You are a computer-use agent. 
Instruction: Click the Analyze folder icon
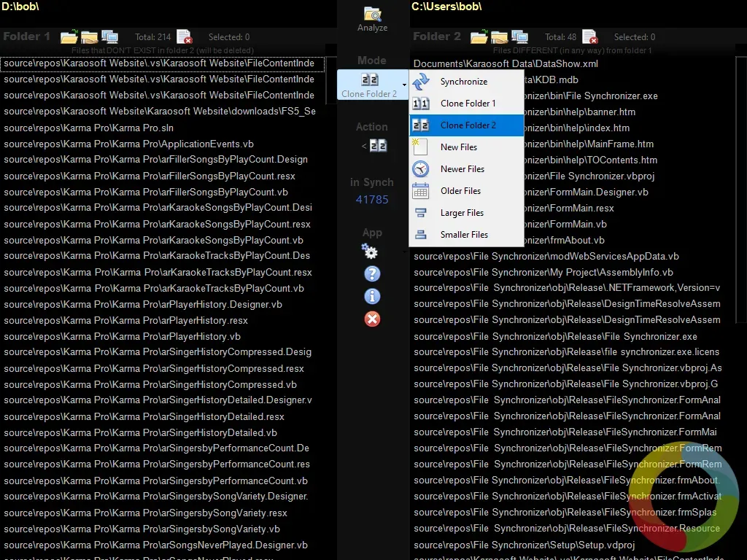tap(373, 15)
